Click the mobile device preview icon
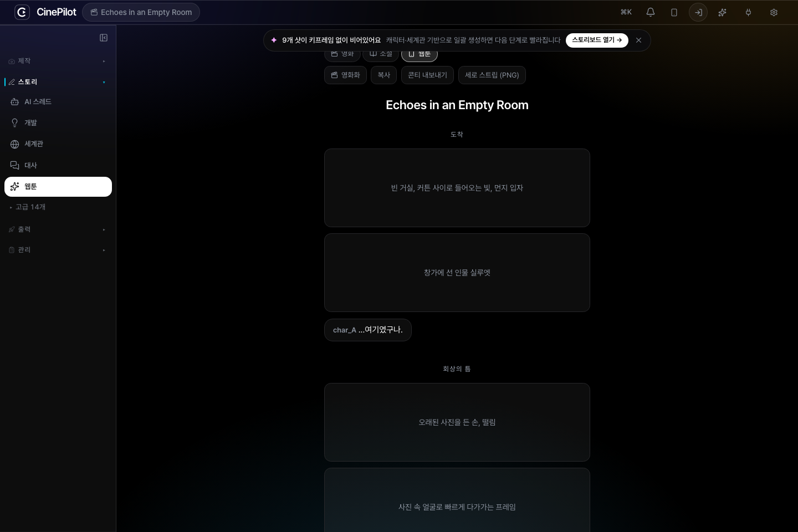The image size is (798, 532). (674, 12)
